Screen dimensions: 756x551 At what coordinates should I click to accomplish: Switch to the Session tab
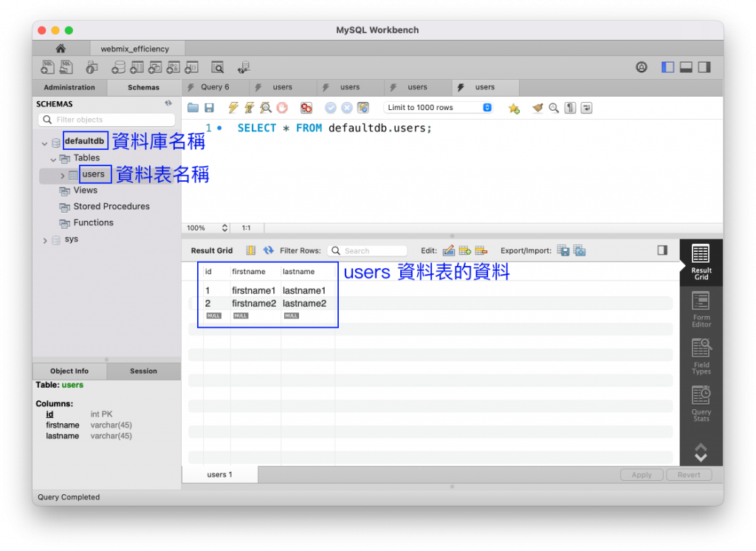coord(143,371)
